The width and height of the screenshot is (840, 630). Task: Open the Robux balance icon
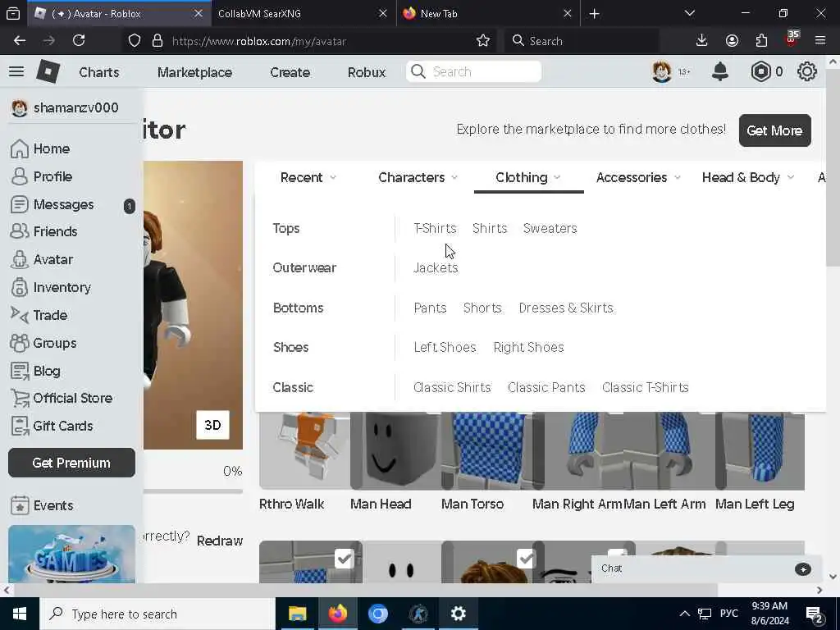[x=760, y=71]
